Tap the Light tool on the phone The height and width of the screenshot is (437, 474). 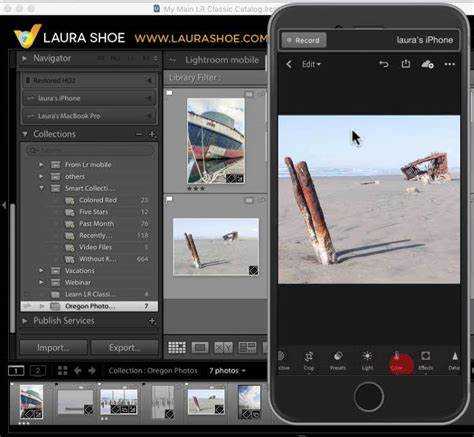tap(367, 361)
